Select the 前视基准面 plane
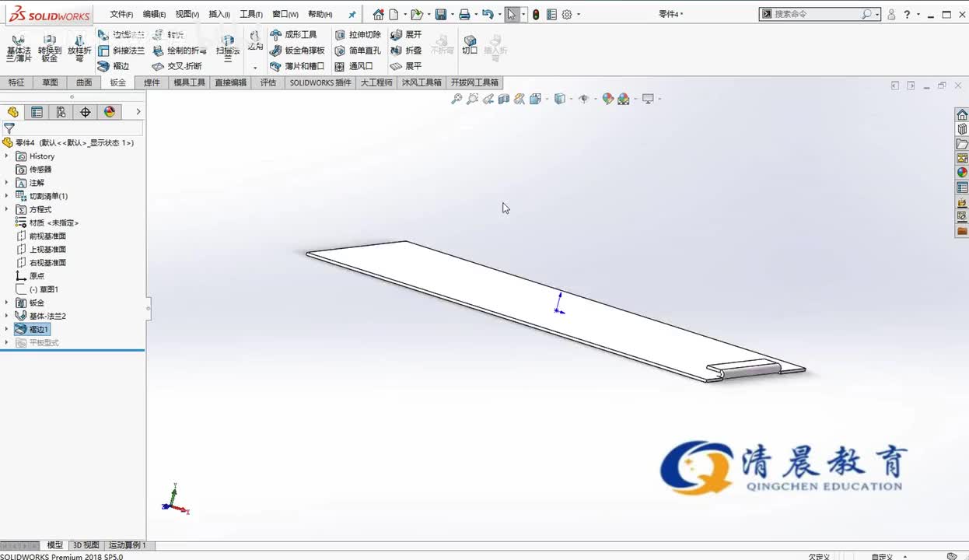Screen dimensions: 969x560 (47, 236)
